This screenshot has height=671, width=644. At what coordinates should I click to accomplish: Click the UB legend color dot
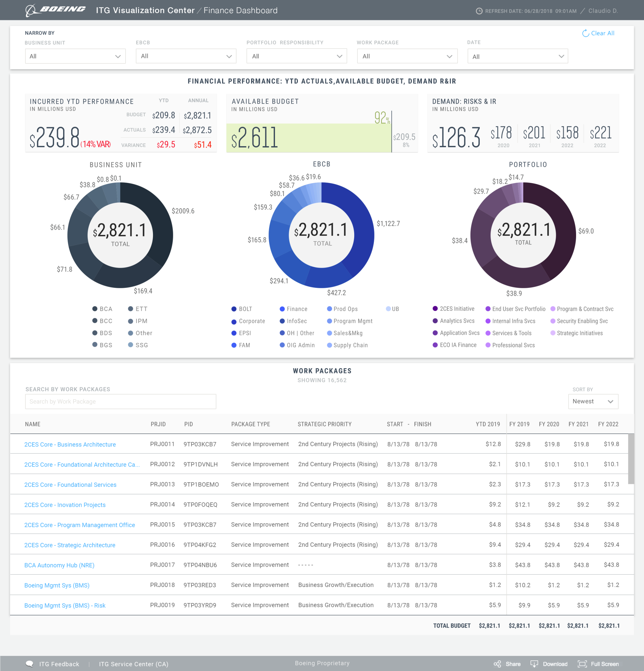coord(388,309)
